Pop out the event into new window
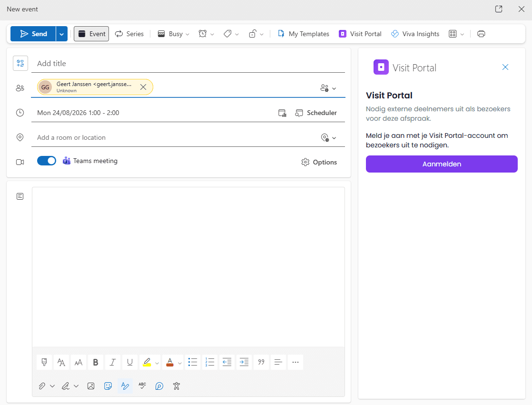 (x=499, y=9)
